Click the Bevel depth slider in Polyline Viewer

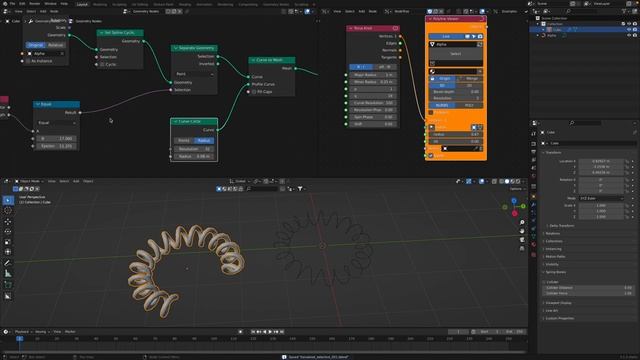tap(456, 92)
